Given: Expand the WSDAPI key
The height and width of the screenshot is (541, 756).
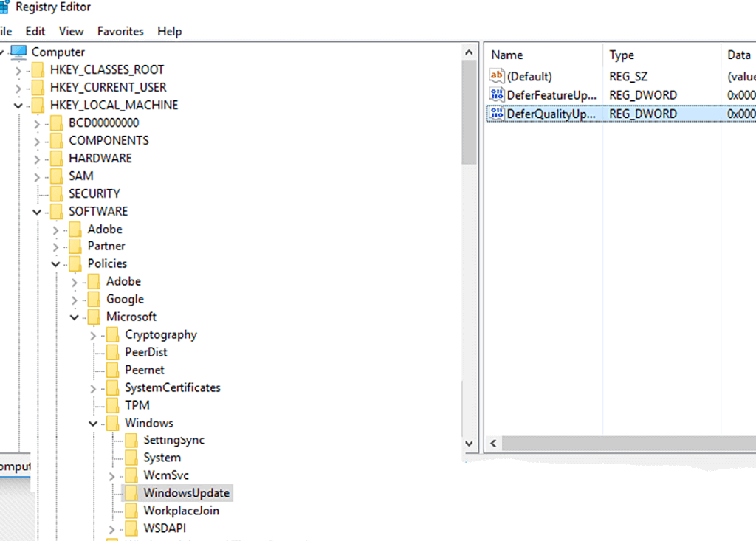Looking at the screenshot, I should point(111,529).
